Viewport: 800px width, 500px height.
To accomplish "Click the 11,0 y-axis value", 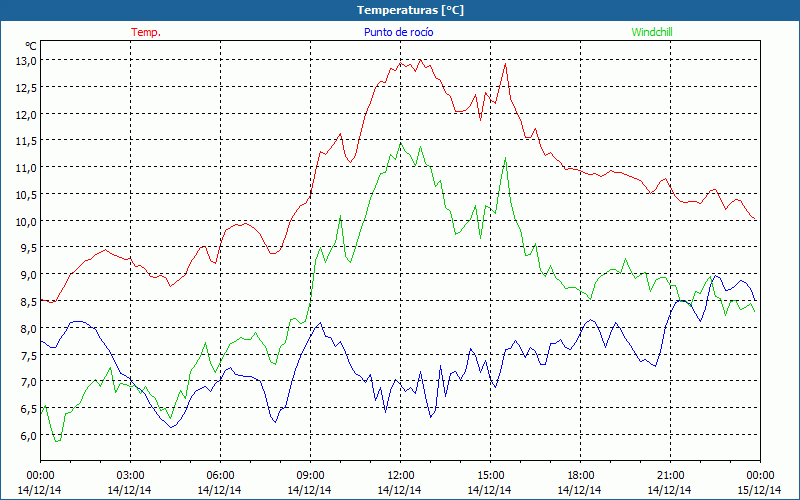I will [27, 168].
